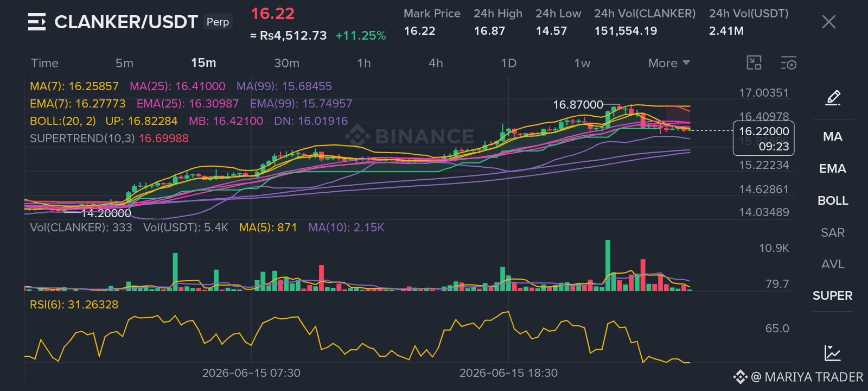Click the MB: 16.42100 Bollinger value
Viewport: 868px width, 391px height.
[226, 121]
